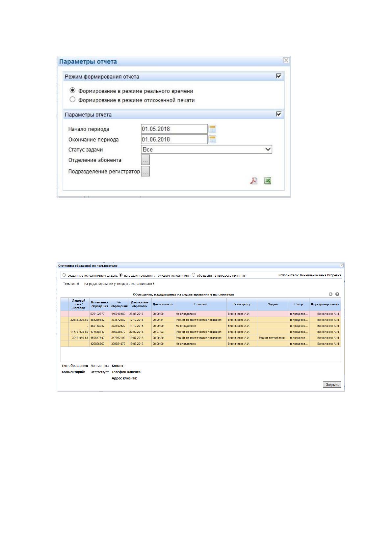Export the report to PDF
392x555 pixels.
254,181
